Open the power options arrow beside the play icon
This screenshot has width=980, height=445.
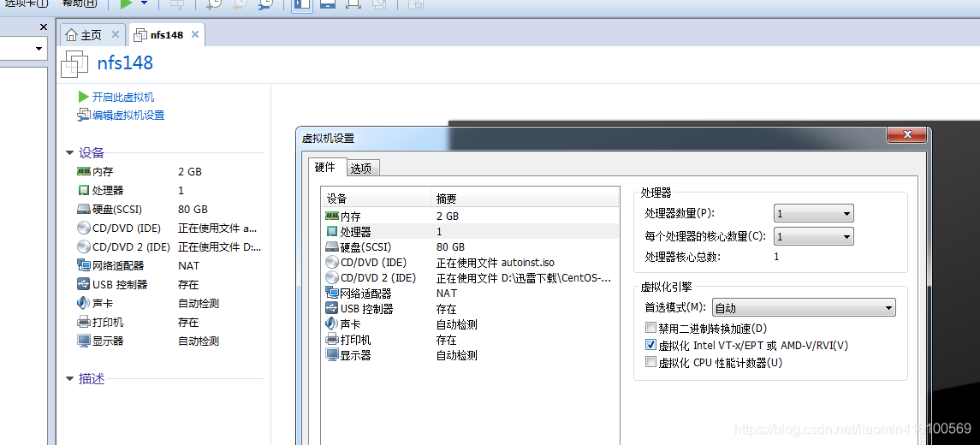145,3
